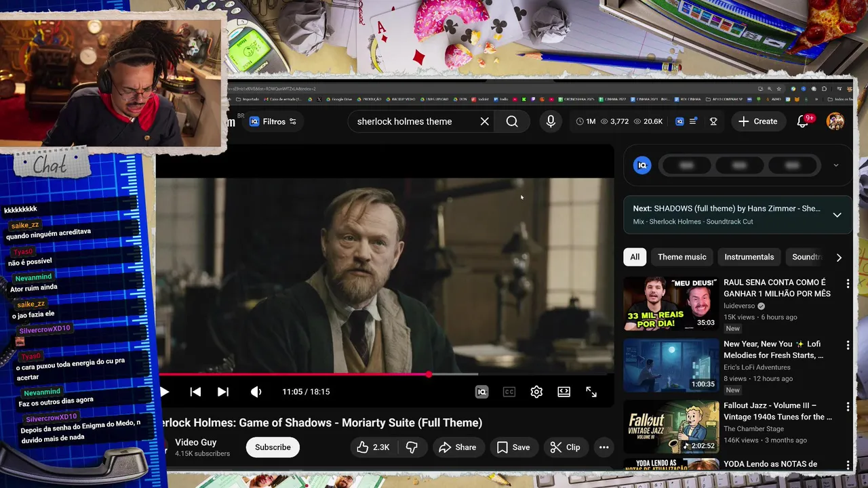Screen dimensions: 868x488
Task: Save video to playlist
Action: (513, 447)
